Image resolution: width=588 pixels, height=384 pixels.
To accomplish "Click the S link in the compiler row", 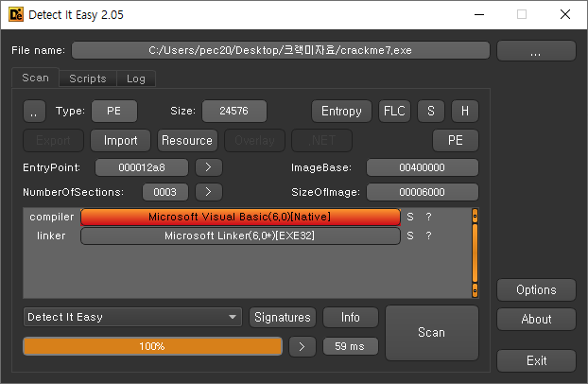I will coord(410,217).
